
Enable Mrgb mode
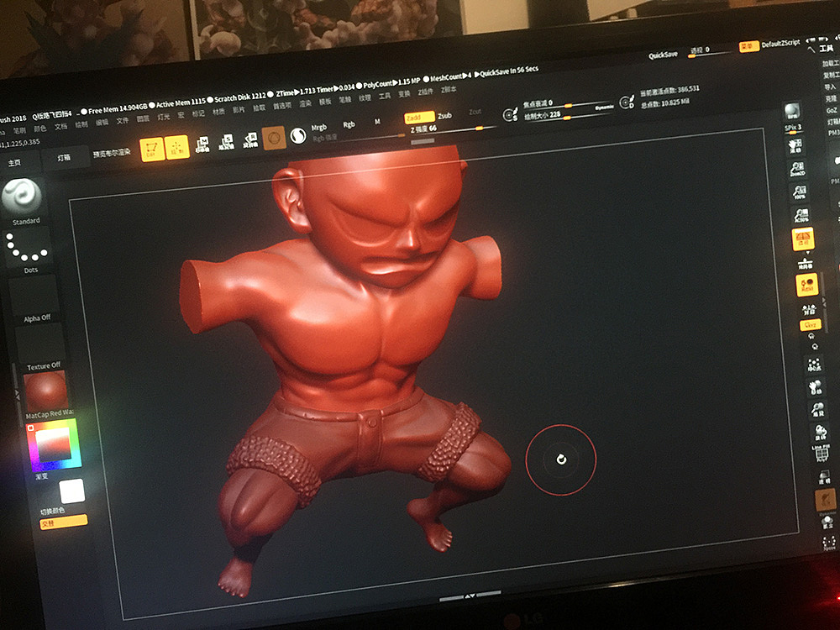click(319, 128)
